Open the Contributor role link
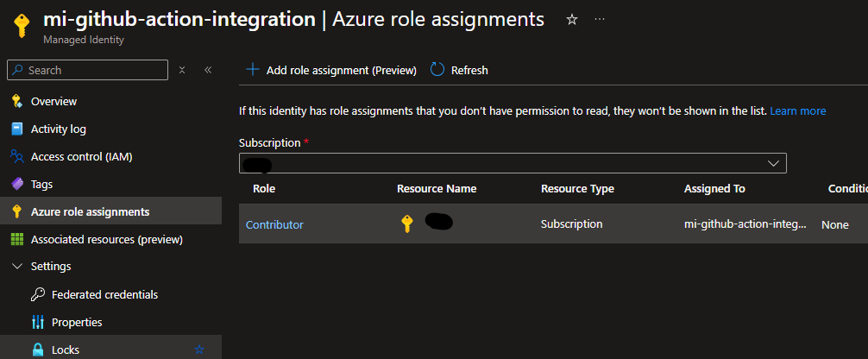The width and height of the screenshot is (868, 359). click(x=274, y=224)
